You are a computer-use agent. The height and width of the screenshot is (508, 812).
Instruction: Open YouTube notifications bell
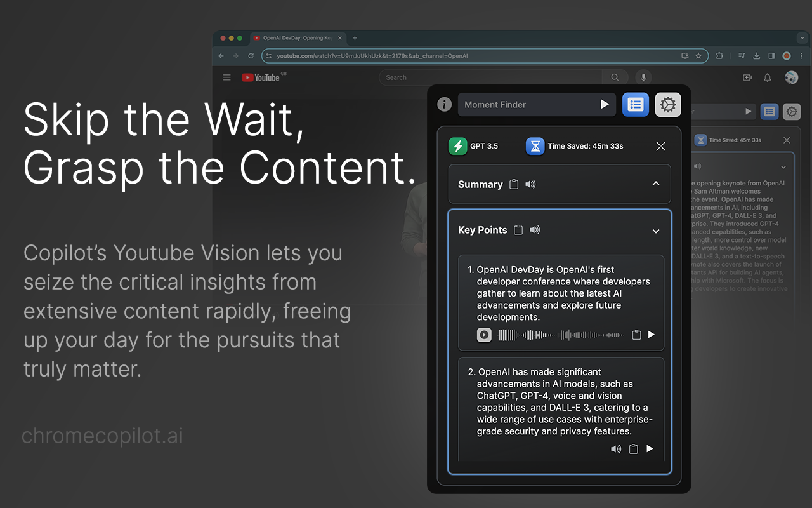click(x=768, y=77)
